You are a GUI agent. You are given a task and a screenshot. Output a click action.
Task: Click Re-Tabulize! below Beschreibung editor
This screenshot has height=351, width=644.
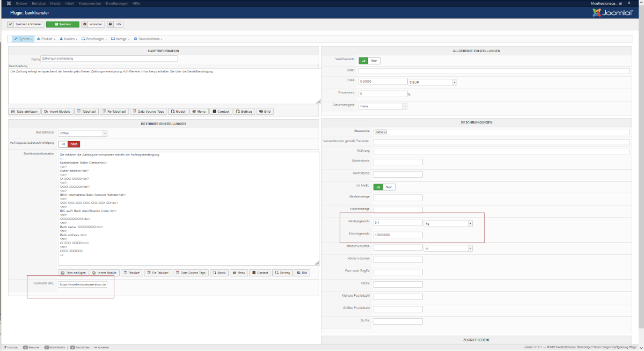[114, 112]
